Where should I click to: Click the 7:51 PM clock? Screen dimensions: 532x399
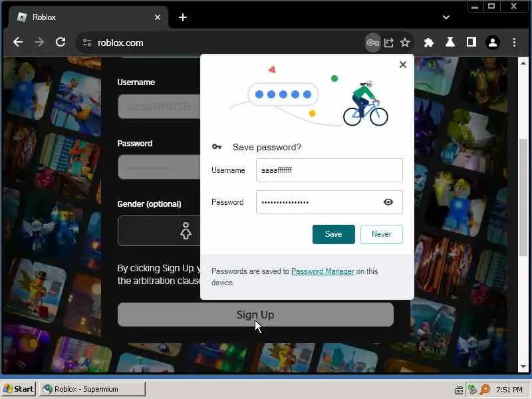click(x=509, y=389)
